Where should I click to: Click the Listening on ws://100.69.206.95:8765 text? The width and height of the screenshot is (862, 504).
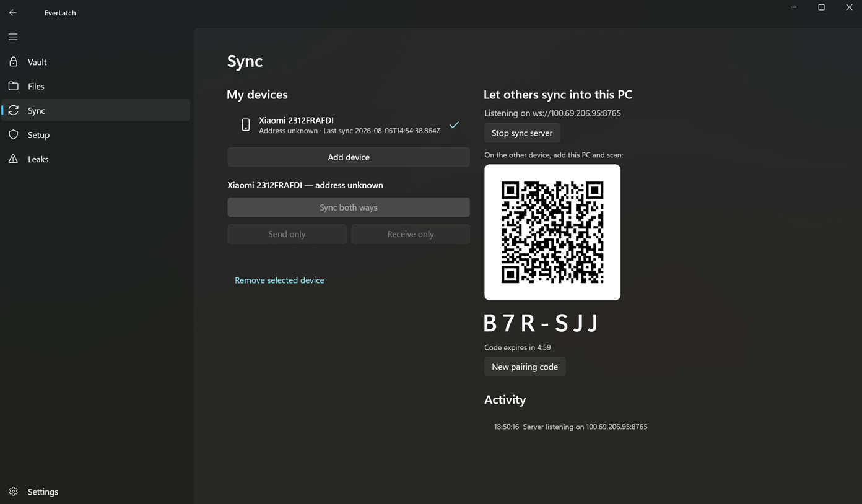552,113
